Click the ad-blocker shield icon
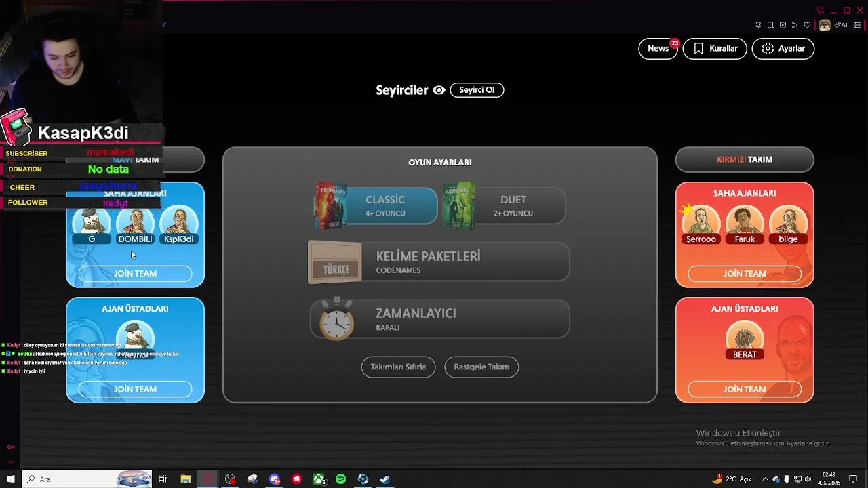Viewport: 868px width, 488px height. 783,25
